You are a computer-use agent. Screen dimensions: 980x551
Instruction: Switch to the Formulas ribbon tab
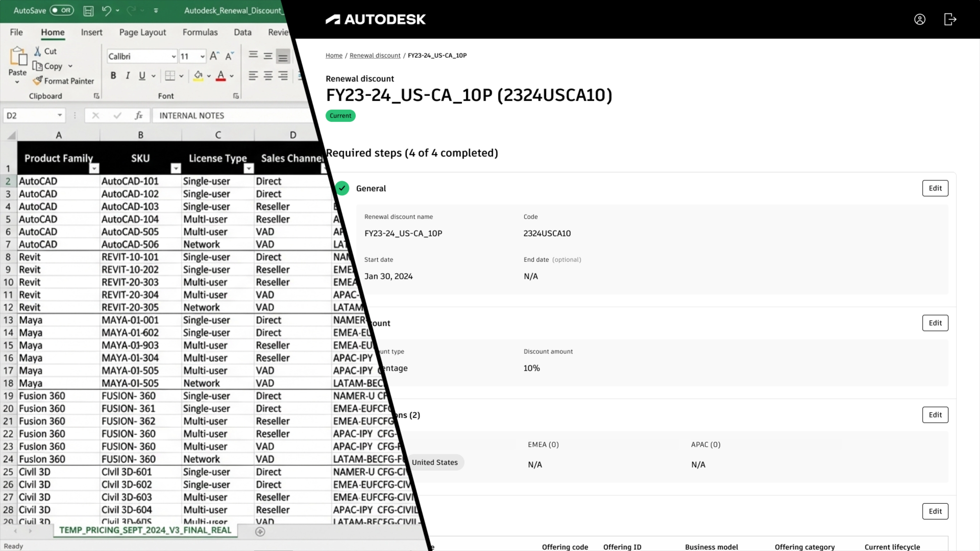tap(200, 32)
